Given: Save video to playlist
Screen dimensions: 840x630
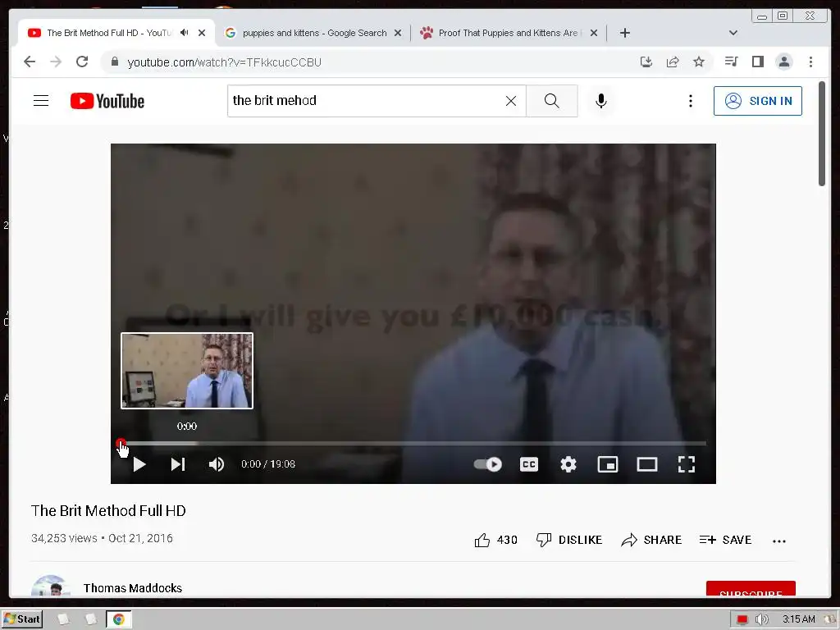Looking at the screenshot, I should (x=725, y=540).
